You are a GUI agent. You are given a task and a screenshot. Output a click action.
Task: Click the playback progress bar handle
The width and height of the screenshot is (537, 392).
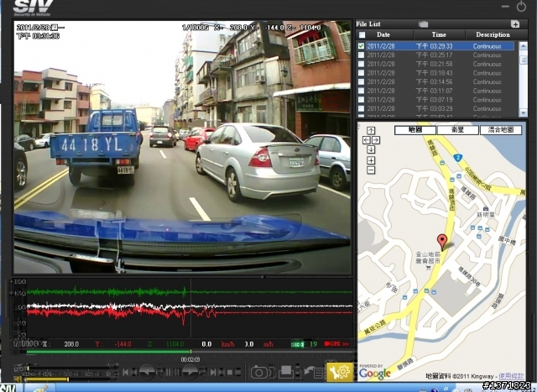[190, 352]
